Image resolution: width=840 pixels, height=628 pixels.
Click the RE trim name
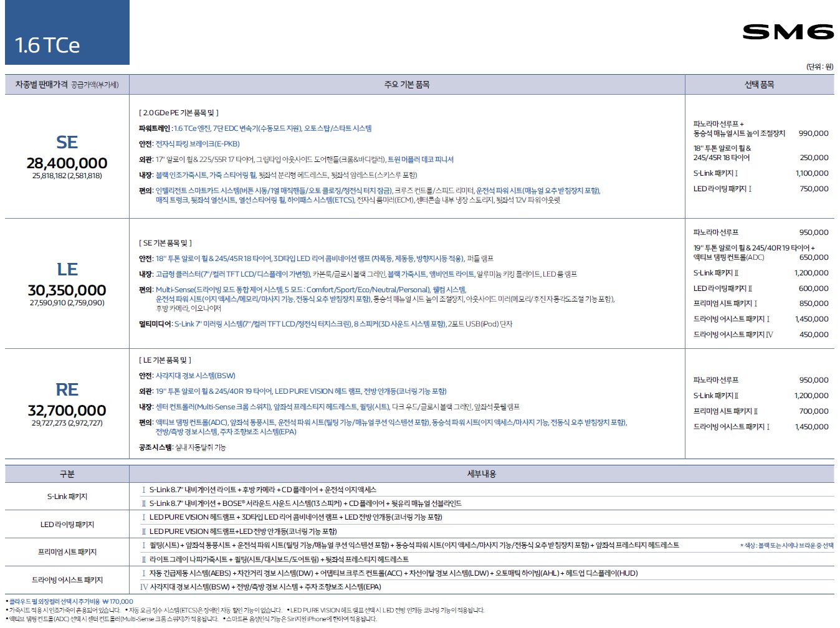pyautogui.click(x=67, y=389)
